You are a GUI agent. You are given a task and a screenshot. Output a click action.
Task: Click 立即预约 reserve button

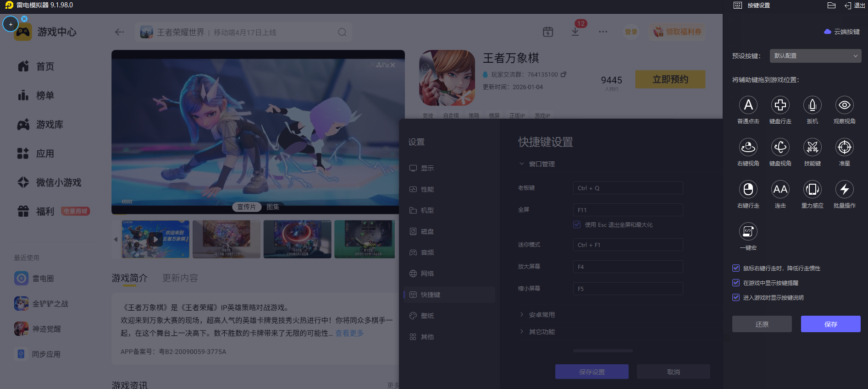tap(670, 79)
